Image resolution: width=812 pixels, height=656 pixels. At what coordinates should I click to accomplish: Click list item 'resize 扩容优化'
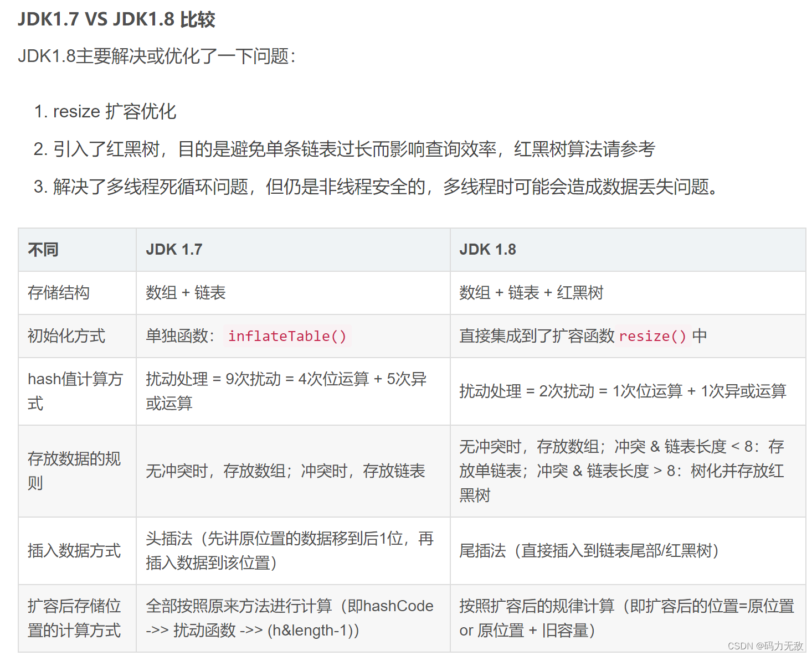115,111
